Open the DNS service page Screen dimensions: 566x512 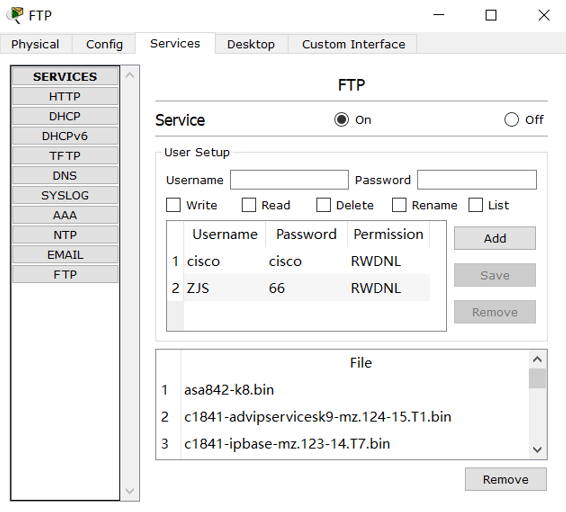65,175
